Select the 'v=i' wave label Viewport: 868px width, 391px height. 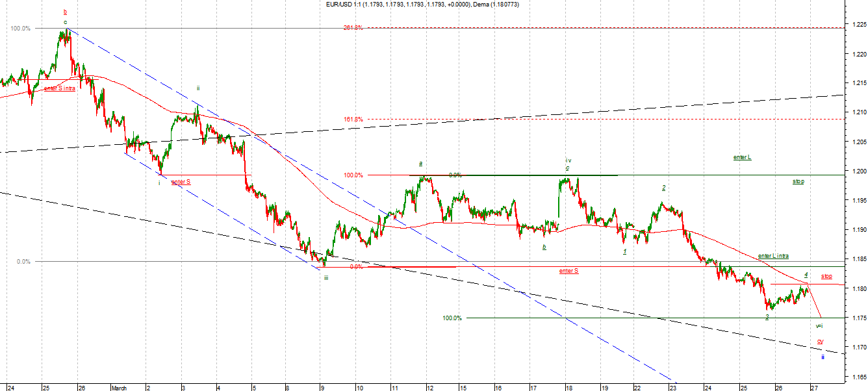click(819, 325)
